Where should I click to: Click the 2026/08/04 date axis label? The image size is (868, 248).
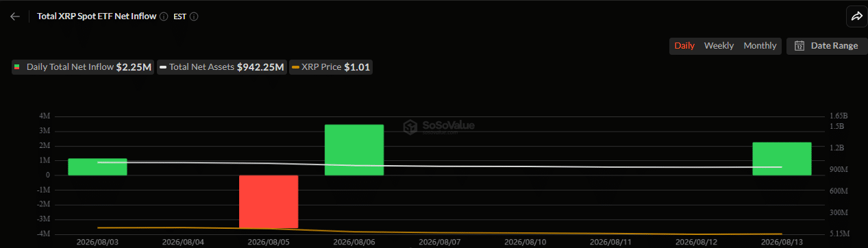coord(183,242)
